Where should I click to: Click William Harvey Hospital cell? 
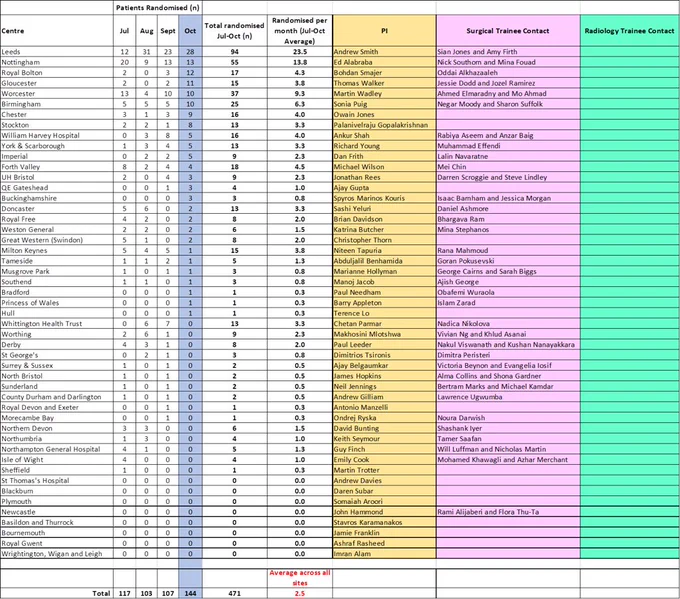click(x=57, y=135)
